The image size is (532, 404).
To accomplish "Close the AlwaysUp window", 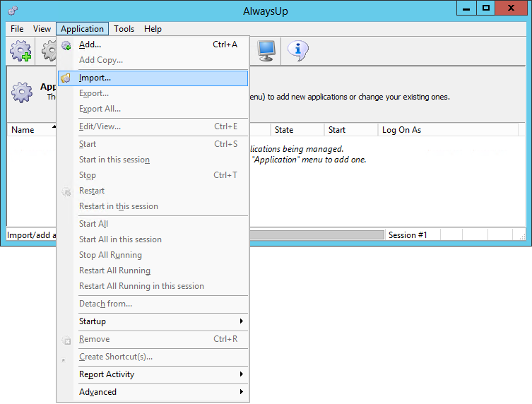I will coord(511,8).
